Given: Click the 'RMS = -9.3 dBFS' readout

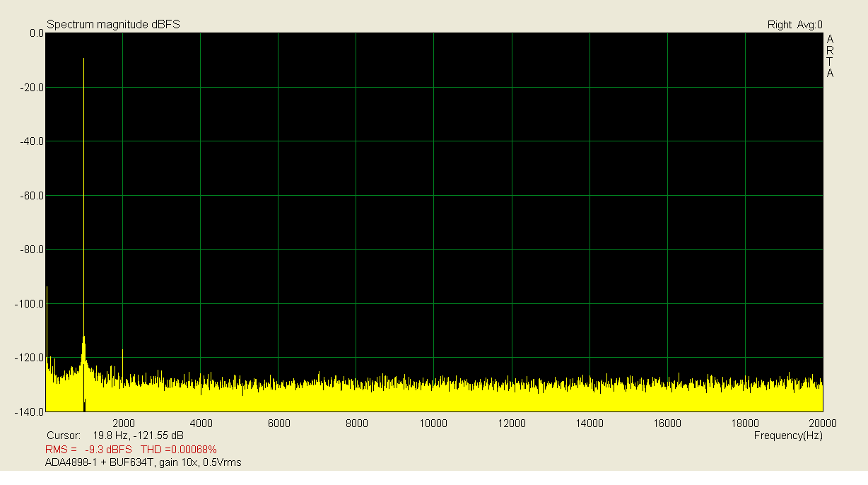Looking at the screenshot, I should tap(88, 450).
